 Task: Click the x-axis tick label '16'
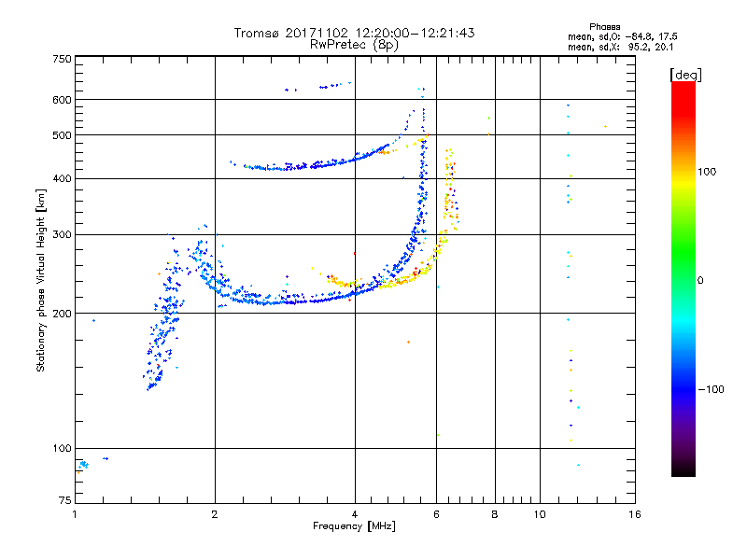[x=635, y=514]
